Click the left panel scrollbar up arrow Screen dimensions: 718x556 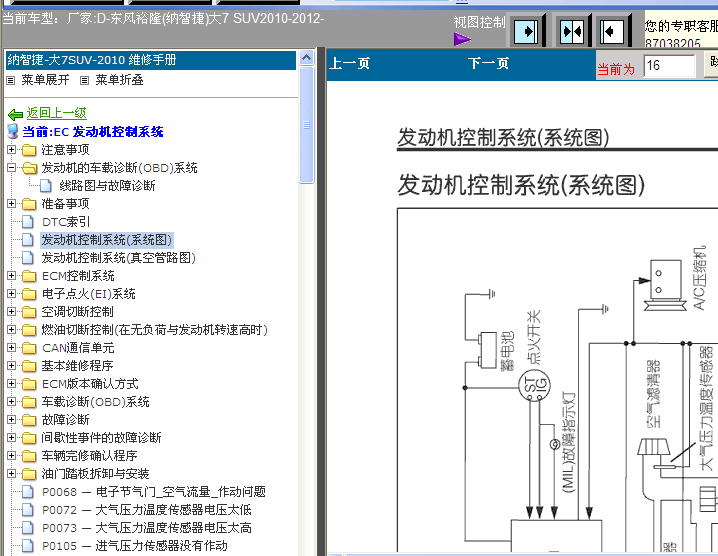click(306, 58)
